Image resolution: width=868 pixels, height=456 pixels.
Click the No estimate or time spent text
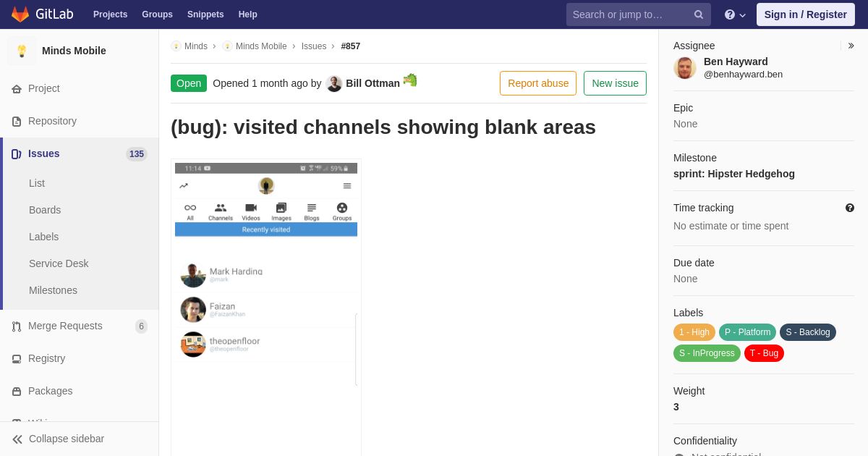point(731,226)
